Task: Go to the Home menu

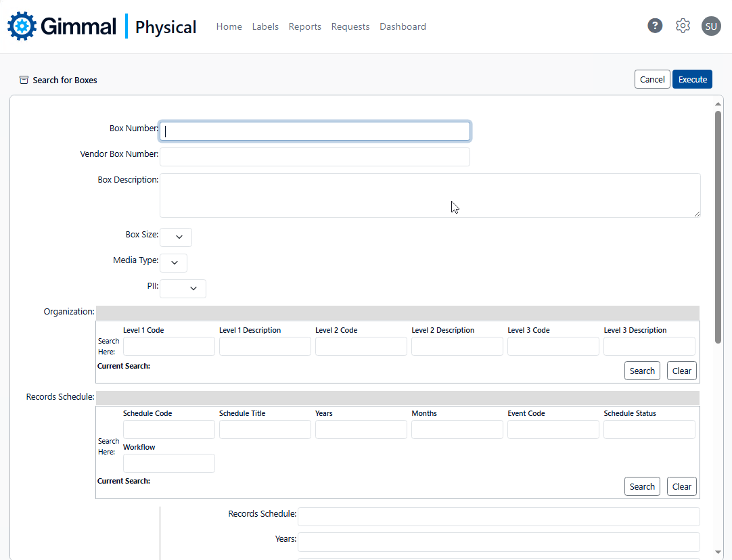Action: [x=229, y=26]
